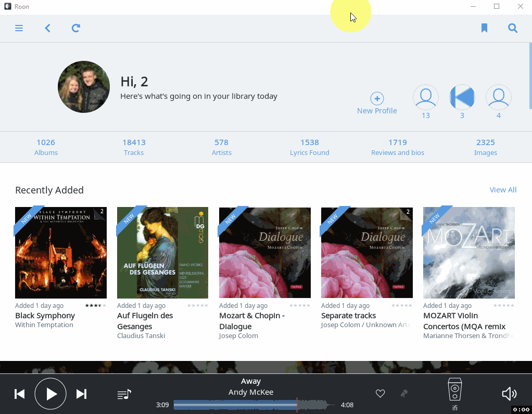The image size is (532, 414).
Task: Open the play queue icon
Action: tap(124, 394)
